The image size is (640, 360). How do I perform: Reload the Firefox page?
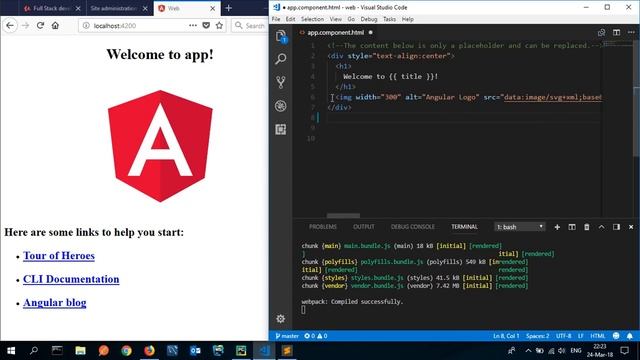click(40, 26)
